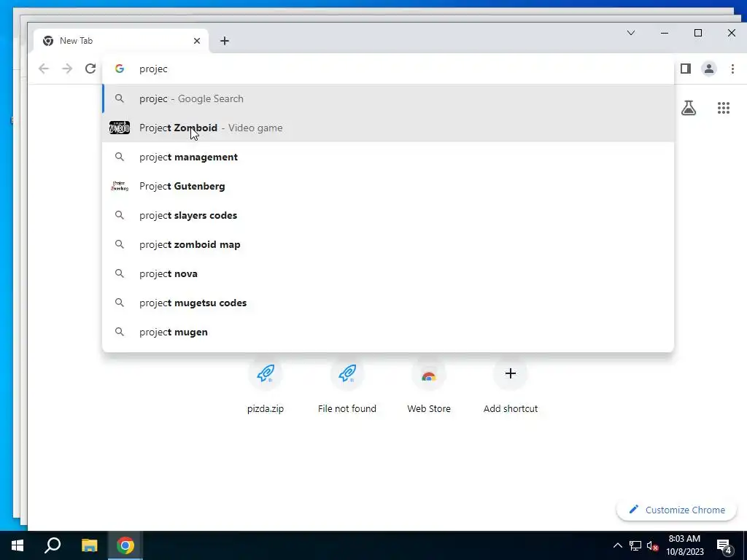The width and height of the screenshot is (747, 560).
Task: Open the notification center icon
Action: (x=724, y=547)
